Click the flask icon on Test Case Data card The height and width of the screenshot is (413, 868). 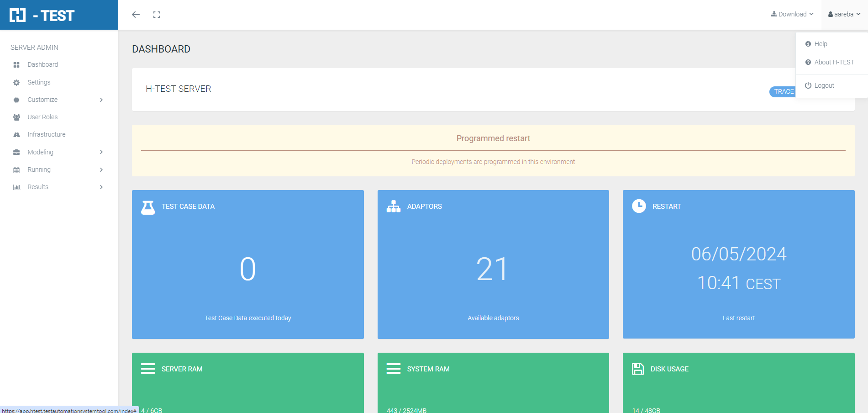point(148,207)
